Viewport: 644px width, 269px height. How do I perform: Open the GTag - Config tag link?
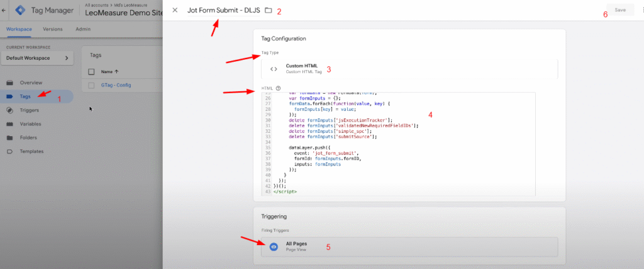tap(116, 85)
